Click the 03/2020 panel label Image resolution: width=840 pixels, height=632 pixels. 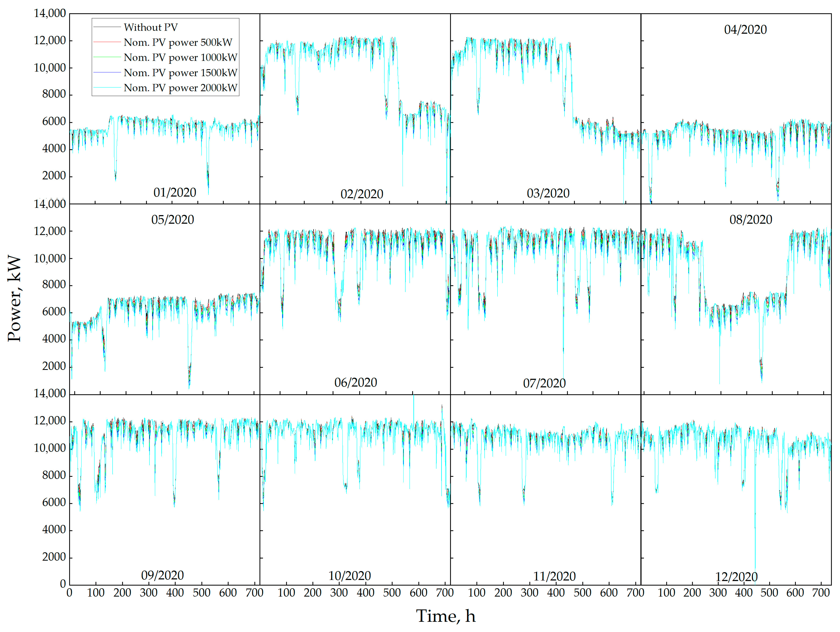pos(548,194)
